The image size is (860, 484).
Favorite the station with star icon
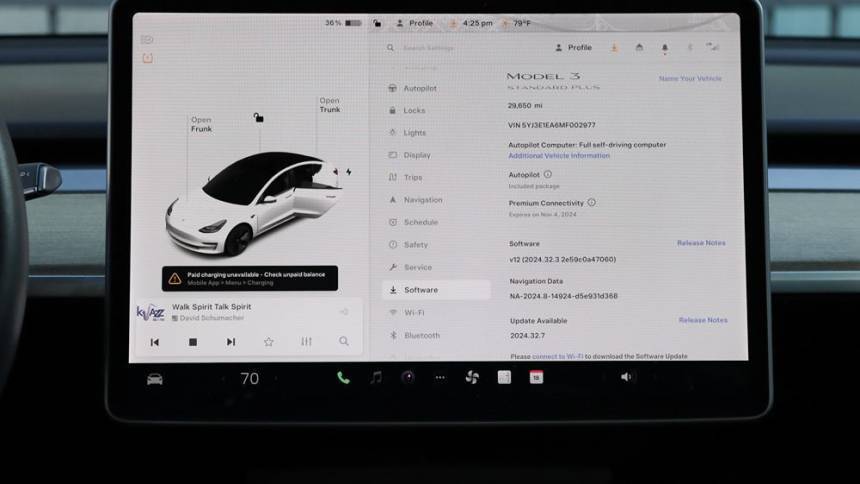(x=269, y=342)
